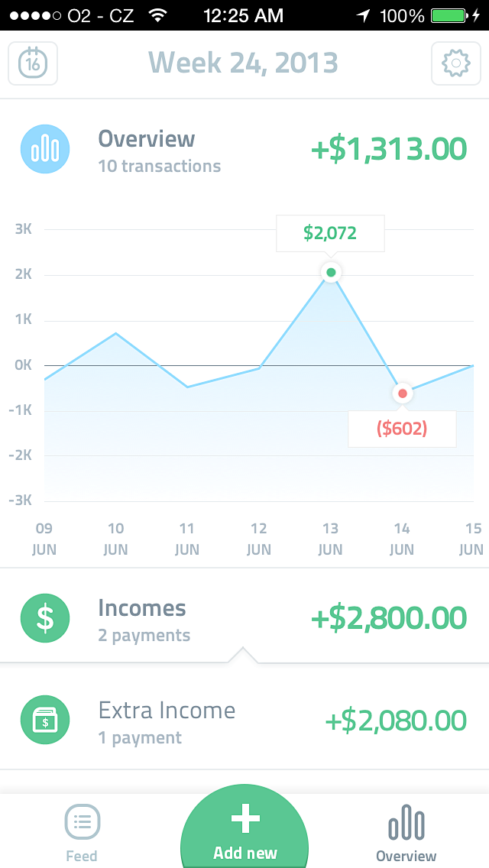Image resolution: width=489 pixels, height=868 pixels.
Task: Tap the battery icon in the status bar
Action: click(x=449, y=15)
